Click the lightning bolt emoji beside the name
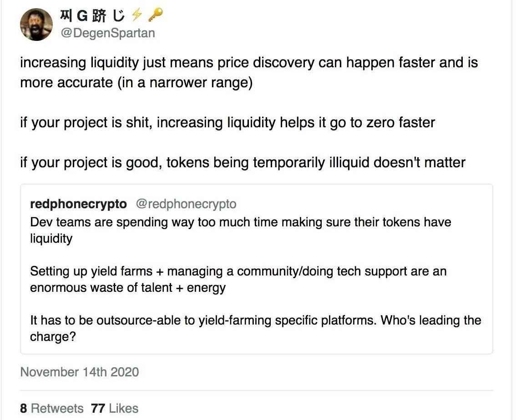Viewport: 516px width, 420px height. pyautogui.click(x=136, y=16)
